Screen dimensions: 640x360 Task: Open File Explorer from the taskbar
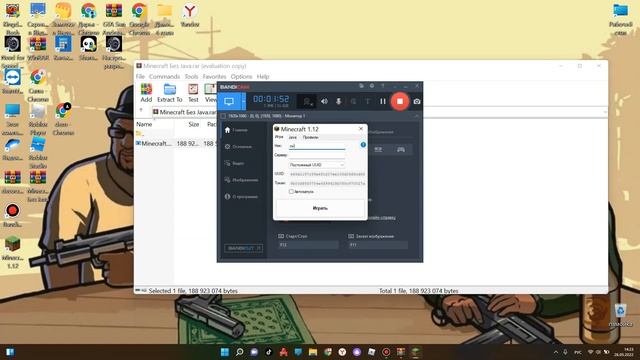pos(313,352)
